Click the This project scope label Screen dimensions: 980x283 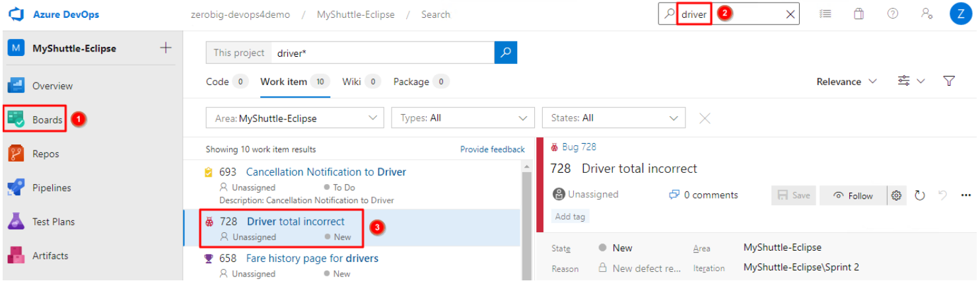(239, 53)
